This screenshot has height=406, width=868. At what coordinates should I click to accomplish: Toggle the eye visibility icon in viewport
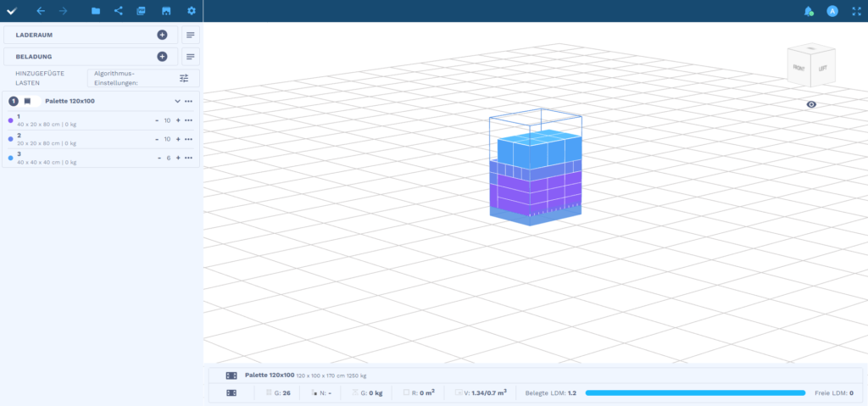[811, 104]
